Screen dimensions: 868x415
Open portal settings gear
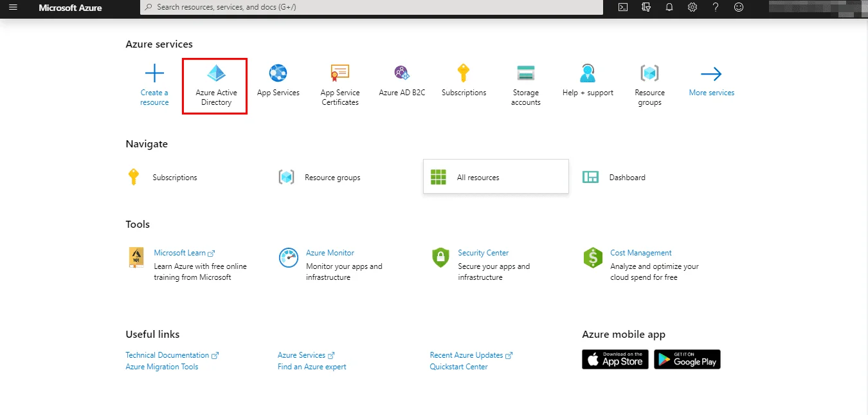click(692, 7)
